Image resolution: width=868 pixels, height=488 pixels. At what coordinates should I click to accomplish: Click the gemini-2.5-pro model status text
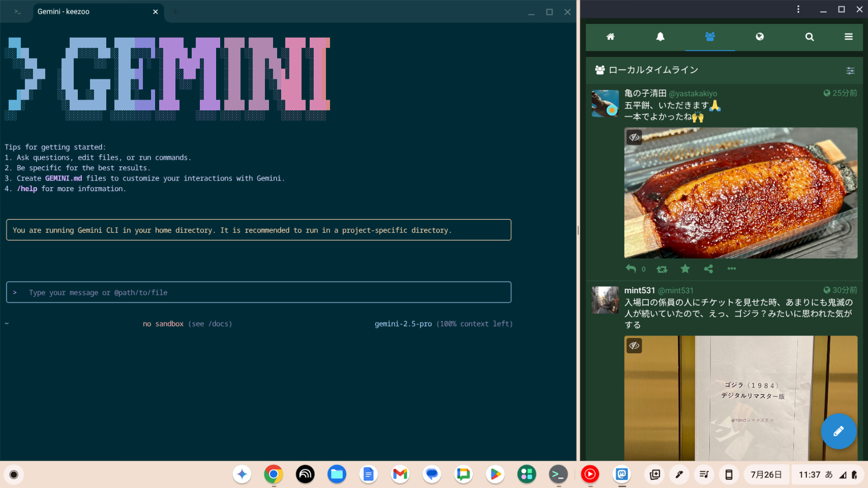[403, 324]
